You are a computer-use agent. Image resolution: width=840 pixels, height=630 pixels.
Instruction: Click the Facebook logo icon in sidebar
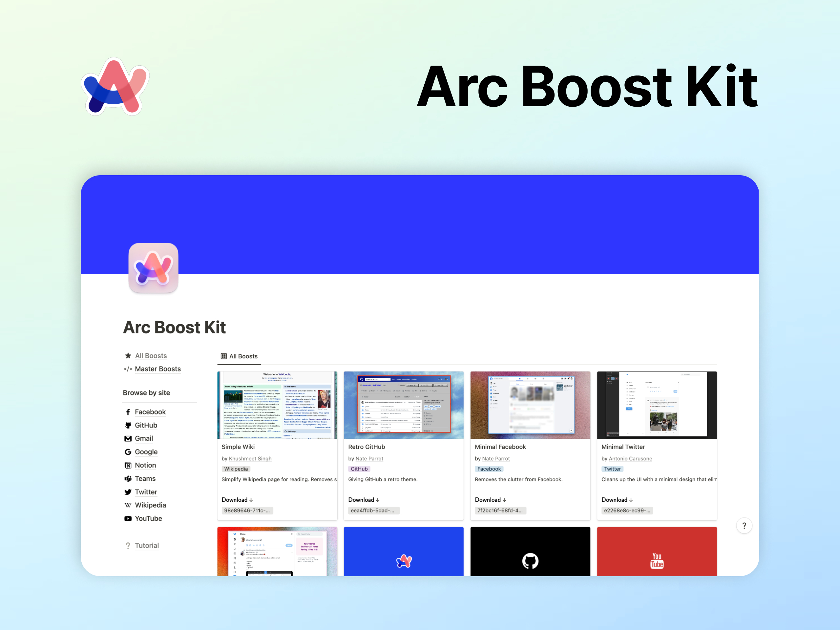128,412
